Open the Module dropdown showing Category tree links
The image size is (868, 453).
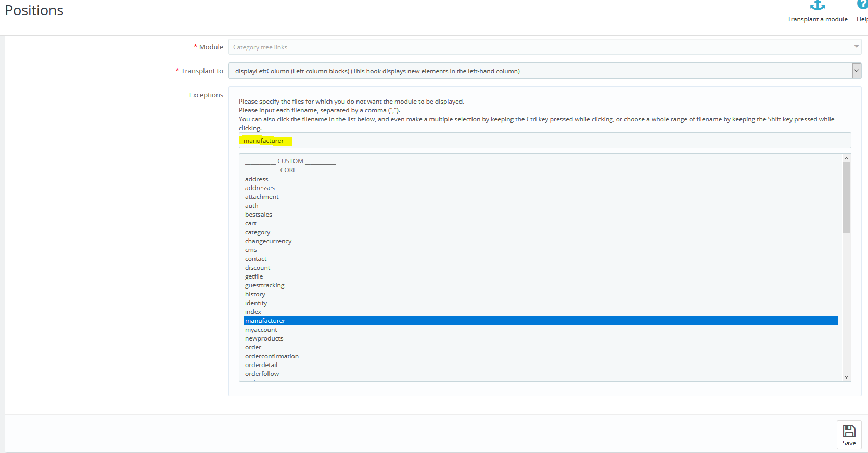point(545,47)
